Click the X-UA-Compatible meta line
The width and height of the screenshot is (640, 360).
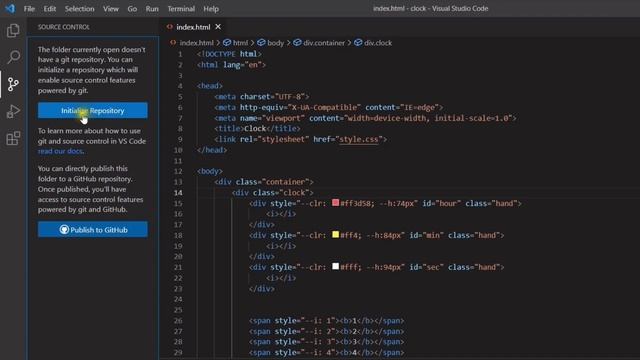329,107
